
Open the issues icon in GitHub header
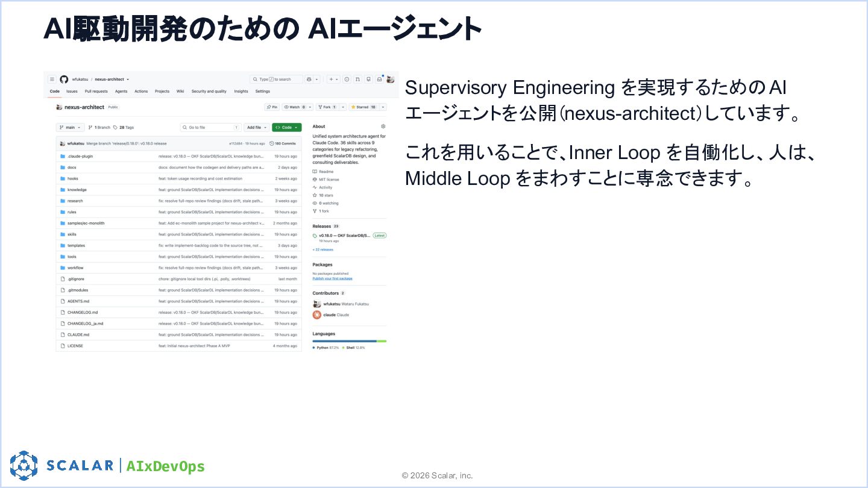click(347, 79)
